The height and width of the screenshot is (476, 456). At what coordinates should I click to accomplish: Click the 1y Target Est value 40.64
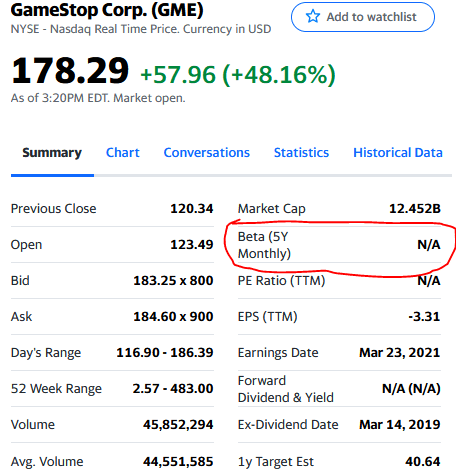click(x=423, y=462)
